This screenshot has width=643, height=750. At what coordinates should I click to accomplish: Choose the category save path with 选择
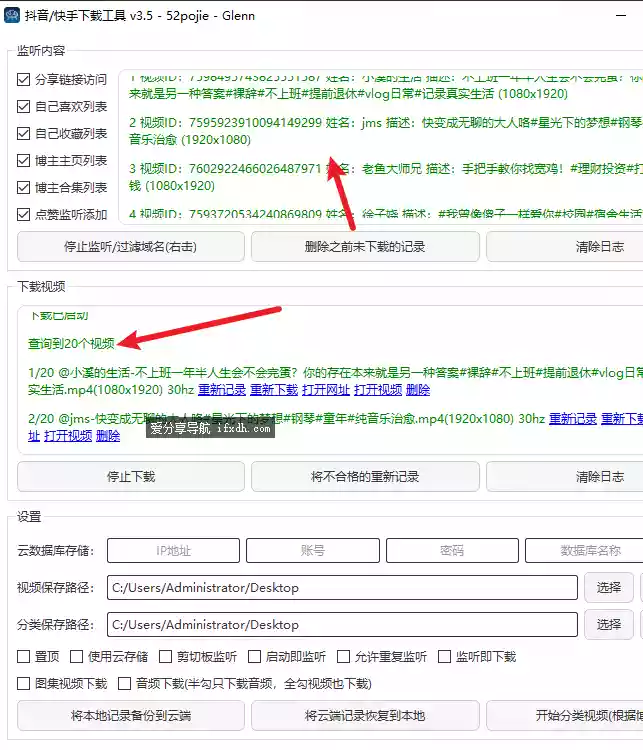coord(609,624)
